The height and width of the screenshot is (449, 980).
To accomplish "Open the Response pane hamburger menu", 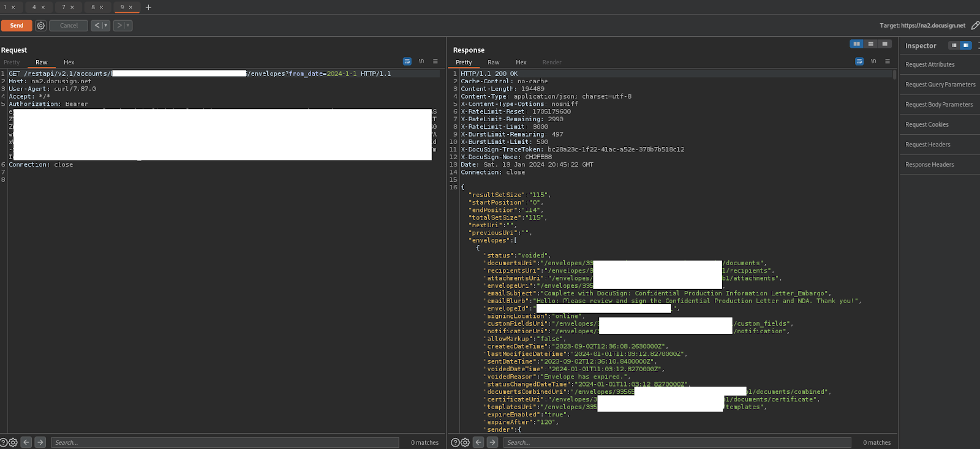I will 888,61.
